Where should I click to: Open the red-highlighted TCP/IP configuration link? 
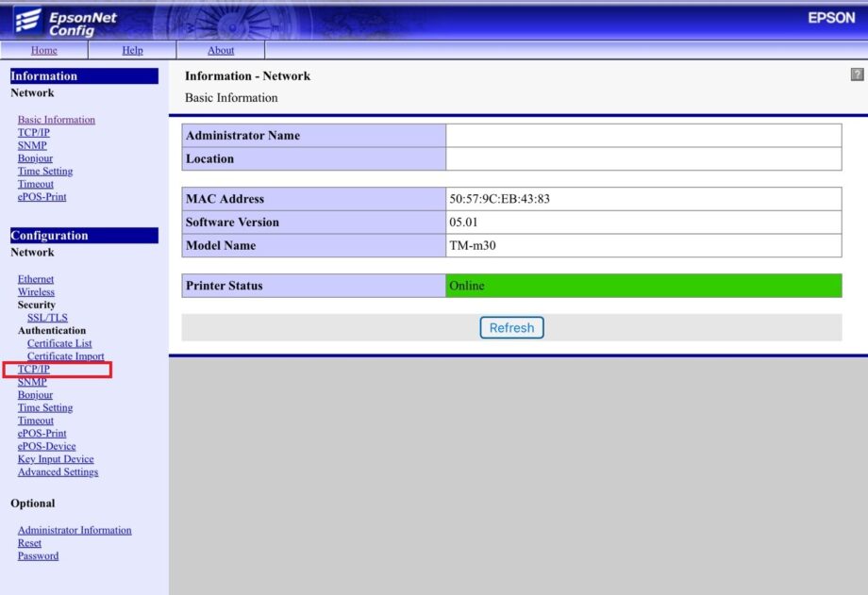coord(34,370)
